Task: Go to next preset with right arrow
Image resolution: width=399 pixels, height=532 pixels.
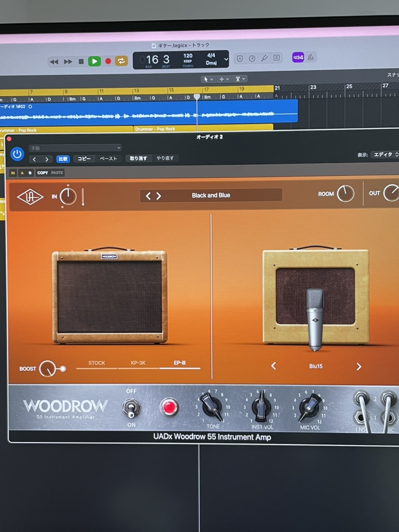Action: 47,159
